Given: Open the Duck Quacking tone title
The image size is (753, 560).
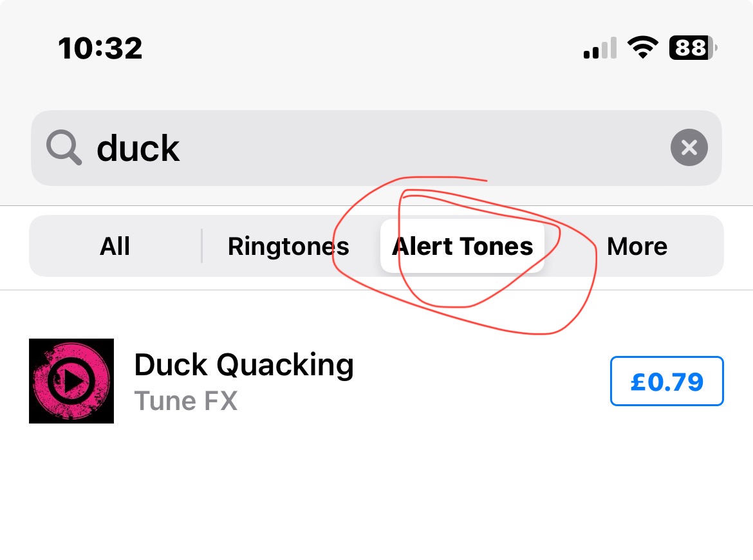Looking at the screenshot, I should tap(243, 365).
